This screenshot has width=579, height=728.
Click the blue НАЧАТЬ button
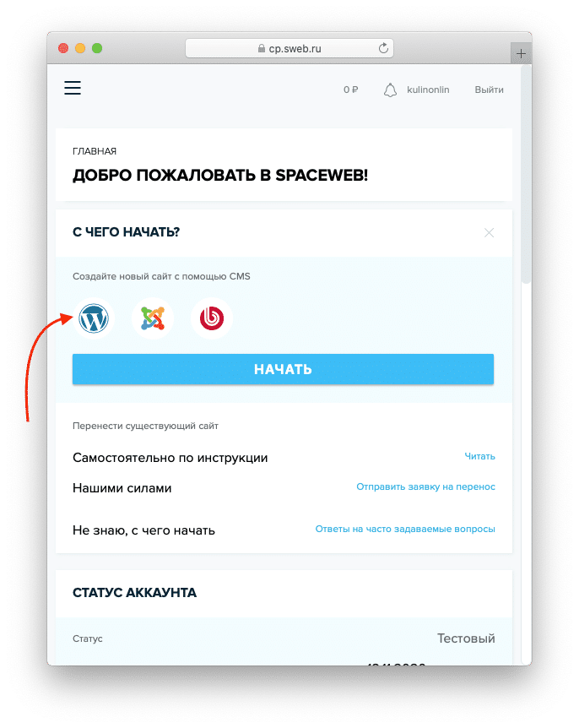pyautogui.click(x=283, y=369)
